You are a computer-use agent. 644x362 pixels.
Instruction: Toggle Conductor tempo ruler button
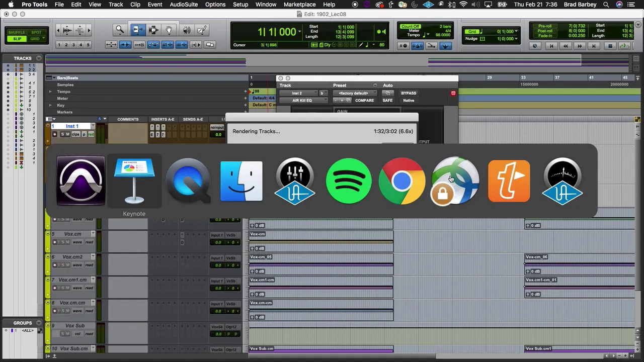click(x=445, y=46)
